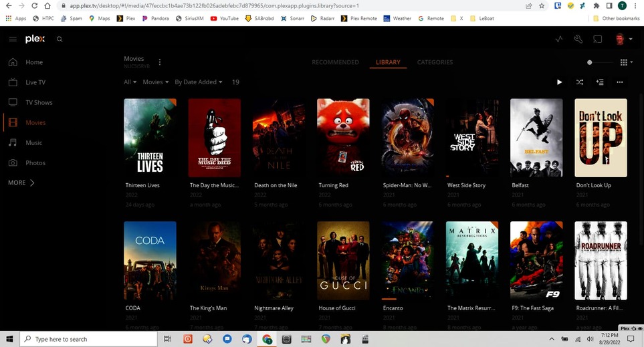Click the Windows Start button
The image size is (644, 347).
tap(9, 339)
